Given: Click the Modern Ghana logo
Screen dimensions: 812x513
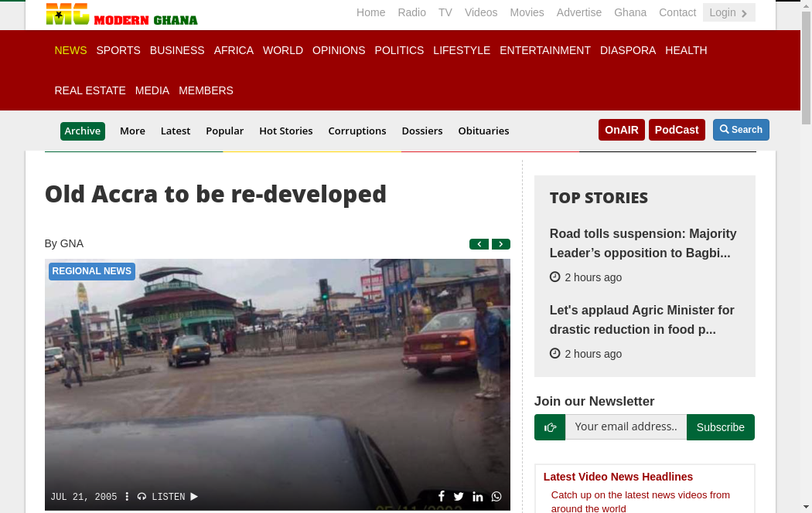Looking at the screenshot, I should [121, 15].
